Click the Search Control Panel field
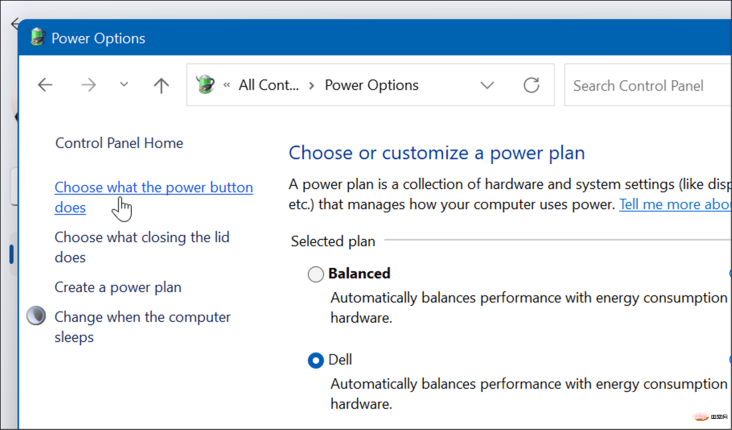The width and height of the screenshot is (732, 430). [x=648, y=85]
